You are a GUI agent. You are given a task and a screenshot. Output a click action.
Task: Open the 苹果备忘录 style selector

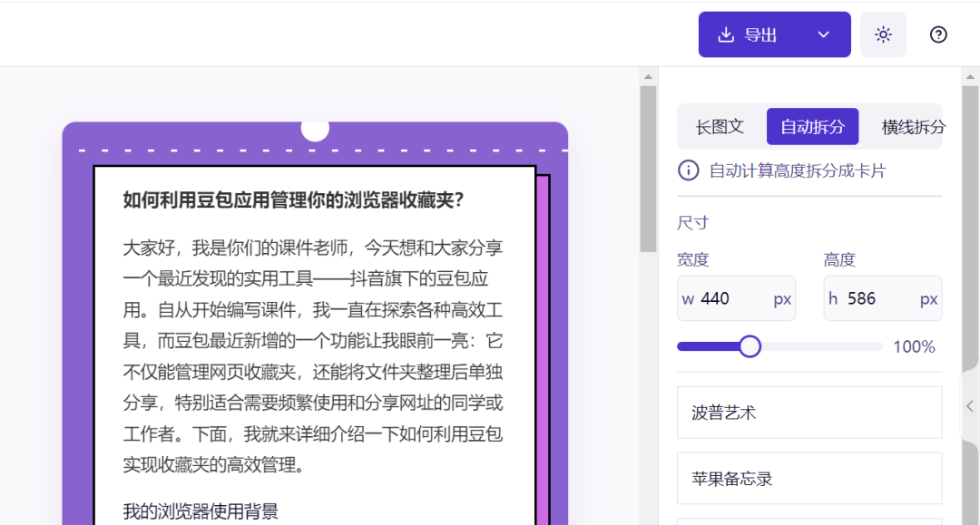click(808, 478)
